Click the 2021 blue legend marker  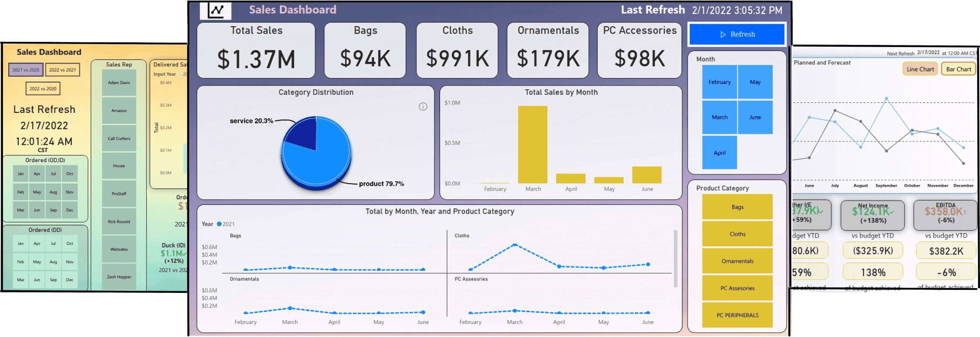219,224
